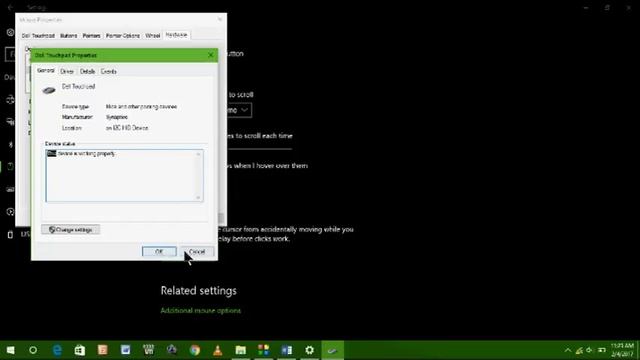Viewport: 640px width, 360px height.
Task: Select Pointer Options tab in Mouse Properties
Action: point(122,36)
